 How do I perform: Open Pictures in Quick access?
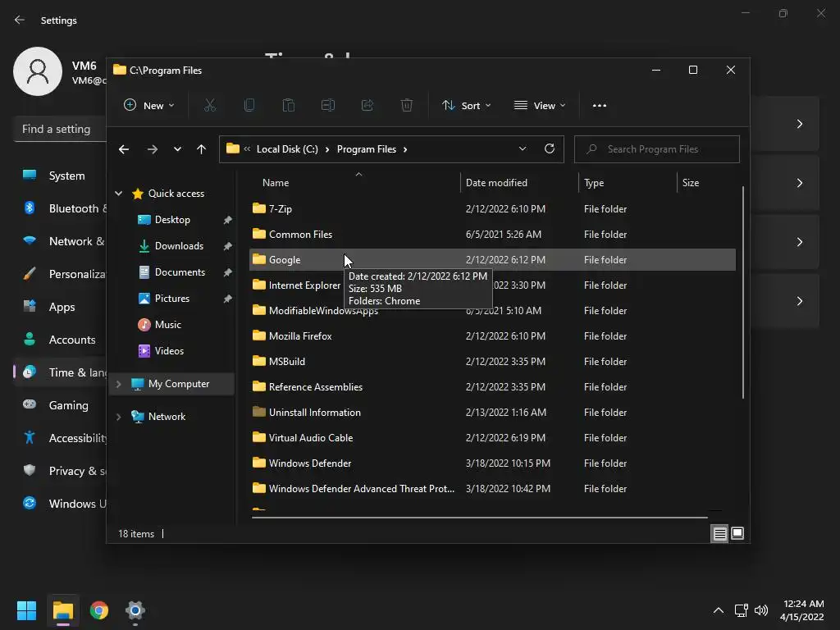pyautogui.click(x=172, y=299)
